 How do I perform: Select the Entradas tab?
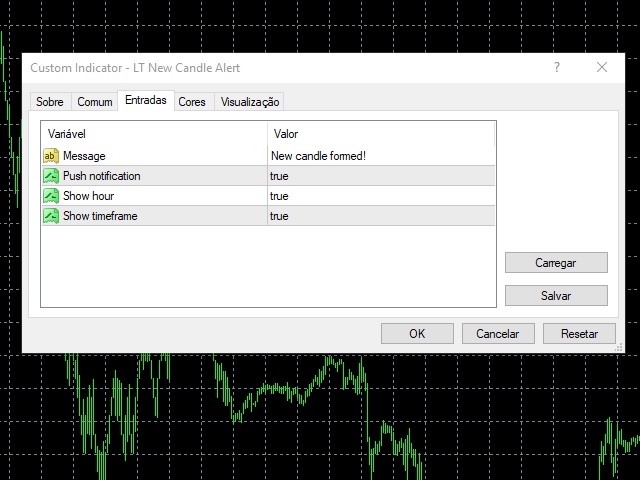146,101
